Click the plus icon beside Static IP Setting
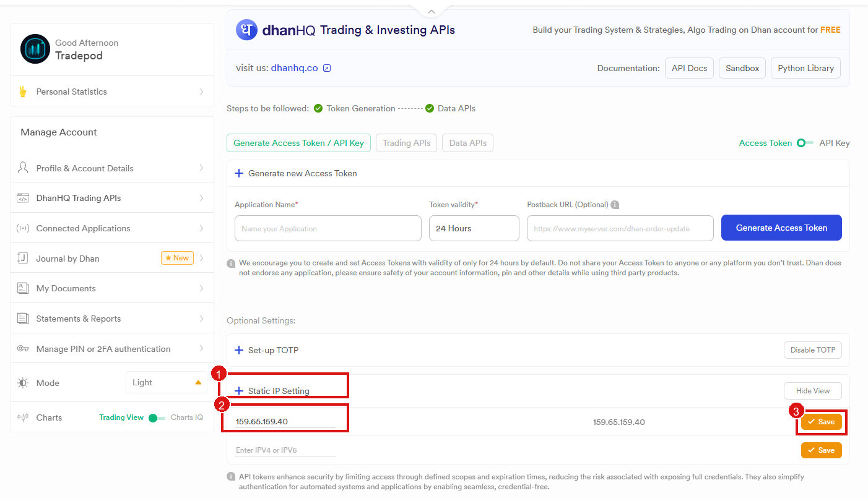This screenshot has height=501, width=868. pyautogui.click(x=239, y=391)
